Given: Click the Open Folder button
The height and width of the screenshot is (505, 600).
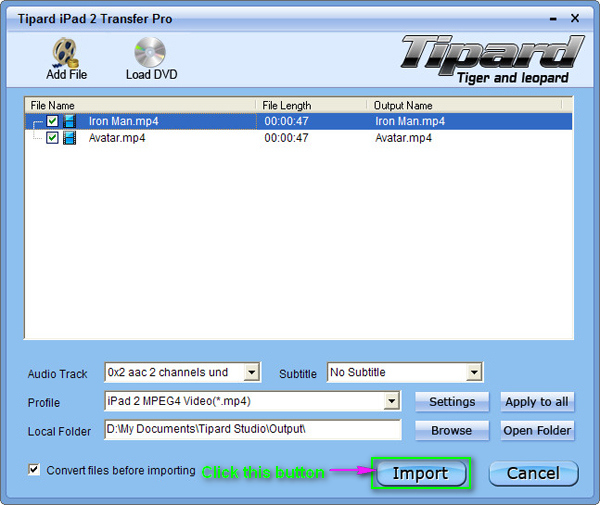Looking at the screenshot, I should [x=537, y=430].
